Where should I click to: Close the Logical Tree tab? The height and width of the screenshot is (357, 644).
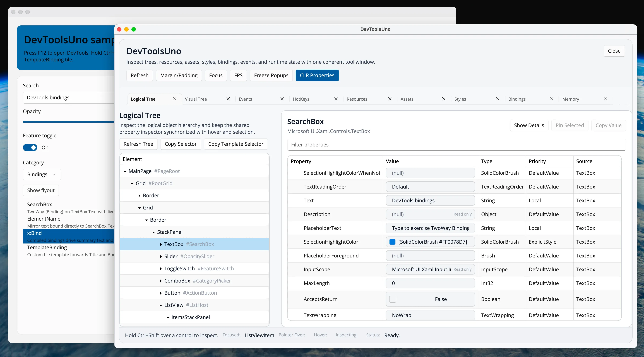tap(174, 99)
